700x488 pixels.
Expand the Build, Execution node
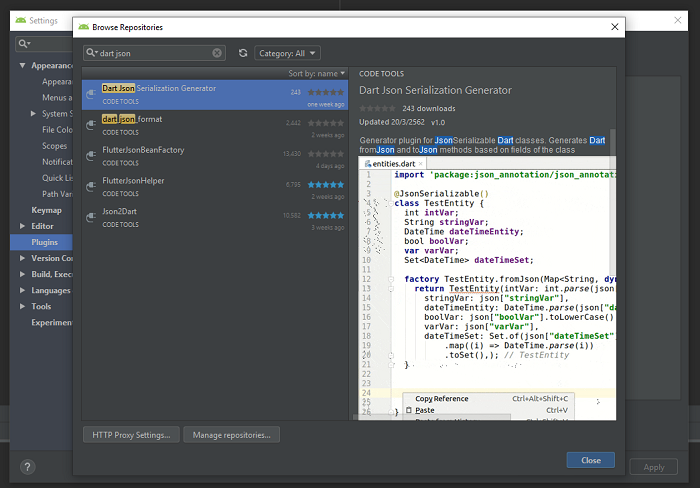coord(22,274)
